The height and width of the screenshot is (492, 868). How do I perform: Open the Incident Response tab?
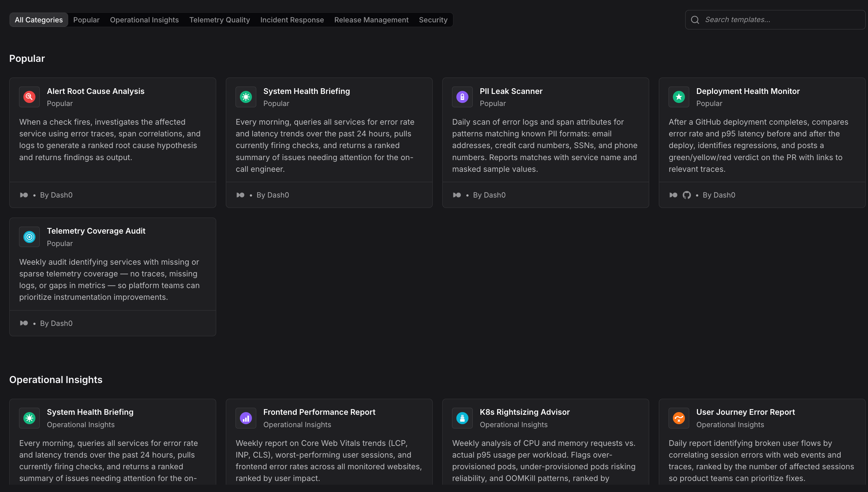[x=292, y=20]
